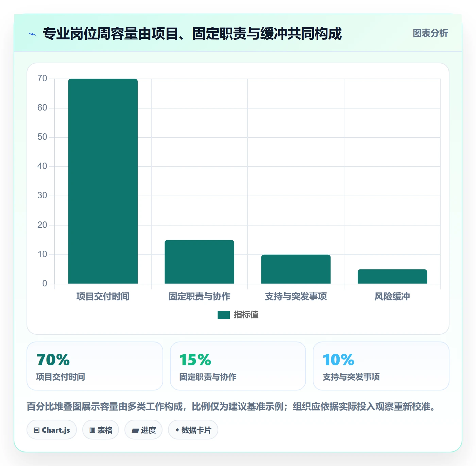
Task: Click the 指标值 legend label
Action: coord(246,315)
